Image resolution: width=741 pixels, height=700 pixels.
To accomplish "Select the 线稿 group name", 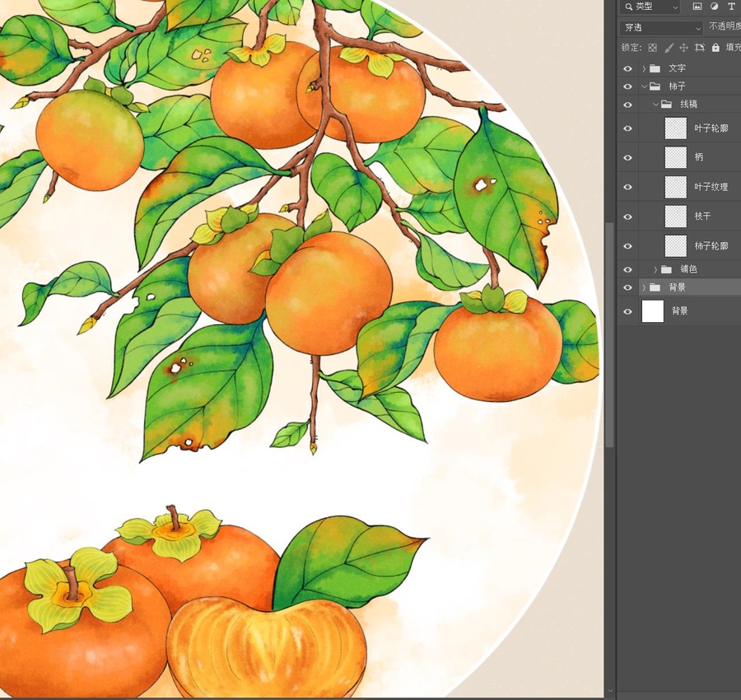I will (x=688, y=105).
